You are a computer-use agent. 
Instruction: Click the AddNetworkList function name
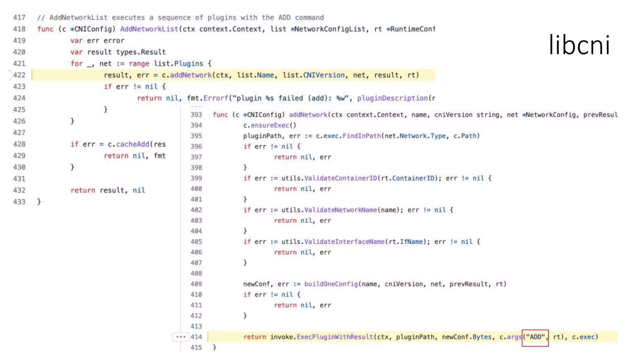click(149, 29)
